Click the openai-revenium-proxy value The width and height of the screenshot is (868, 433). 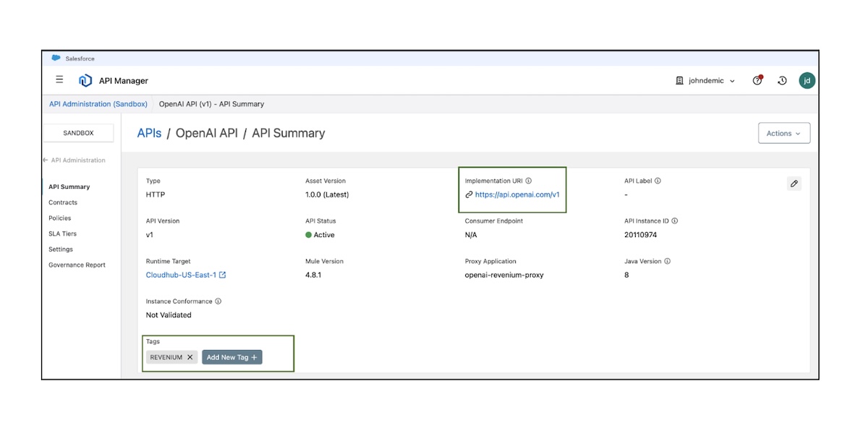[x=504, y=275]
